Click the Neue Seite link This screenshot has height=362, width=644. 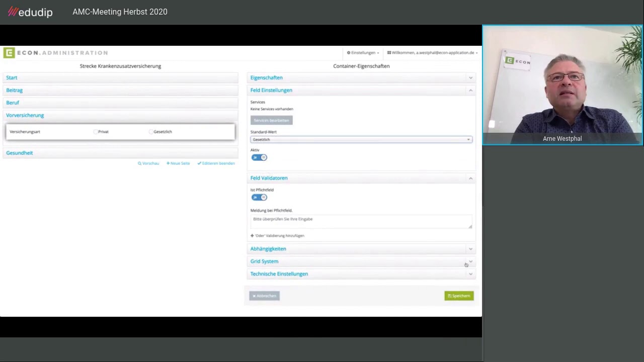[178, 163]
